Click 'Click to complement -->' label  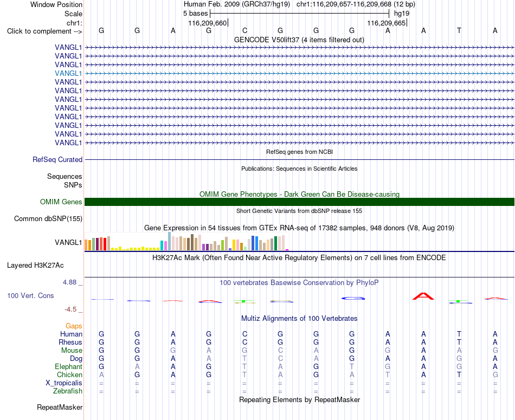44,31
